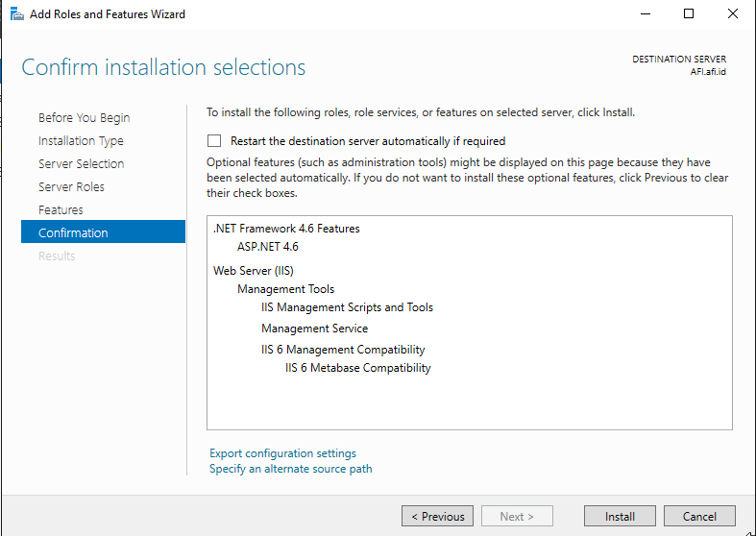Select IIS Management Scripts and Tools item
The width and height of the screenshot is (756, 536).
347,307
